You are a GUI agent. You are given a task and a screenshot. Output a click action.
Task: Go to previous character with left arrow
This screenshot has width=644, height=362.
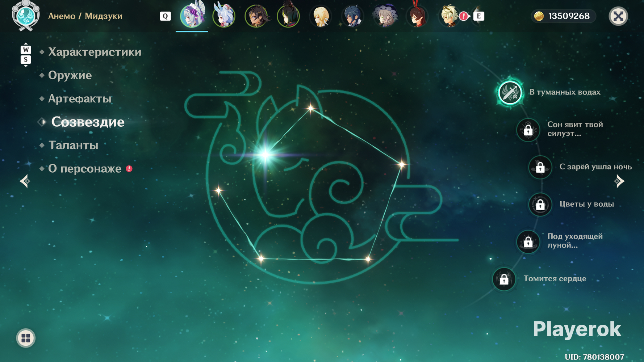pyautogui.click(x=25, y=181)
